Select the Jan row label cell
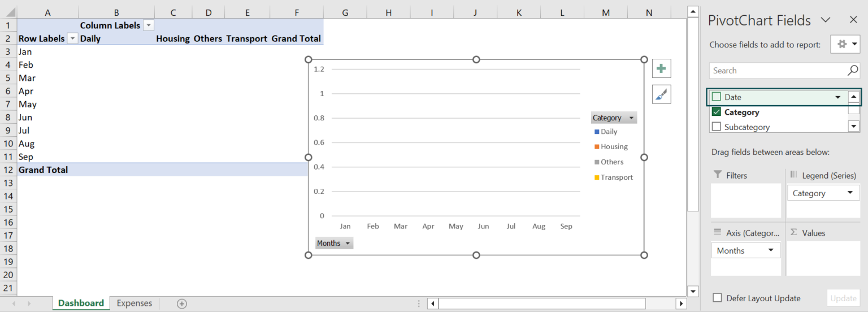 [x=47, y=51]
